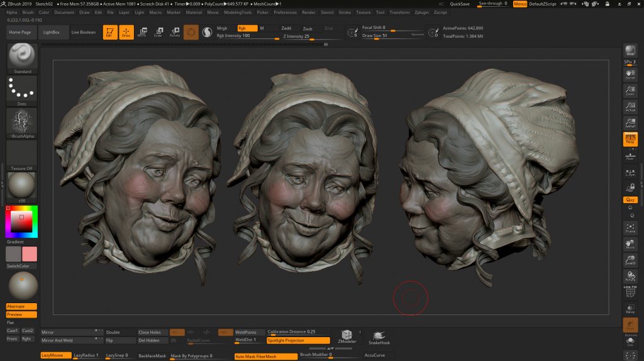Click the Mirror And Weld button

72,340
